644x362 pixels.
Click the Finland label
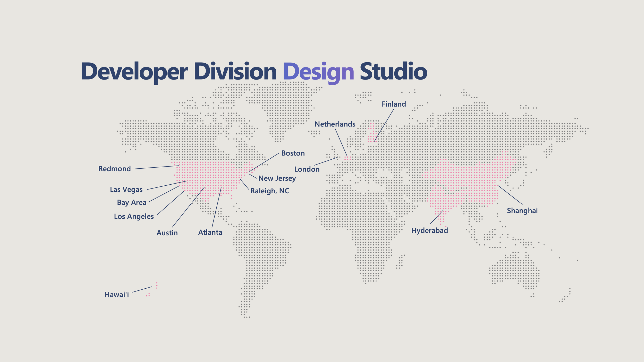click(x=394, y=104)
